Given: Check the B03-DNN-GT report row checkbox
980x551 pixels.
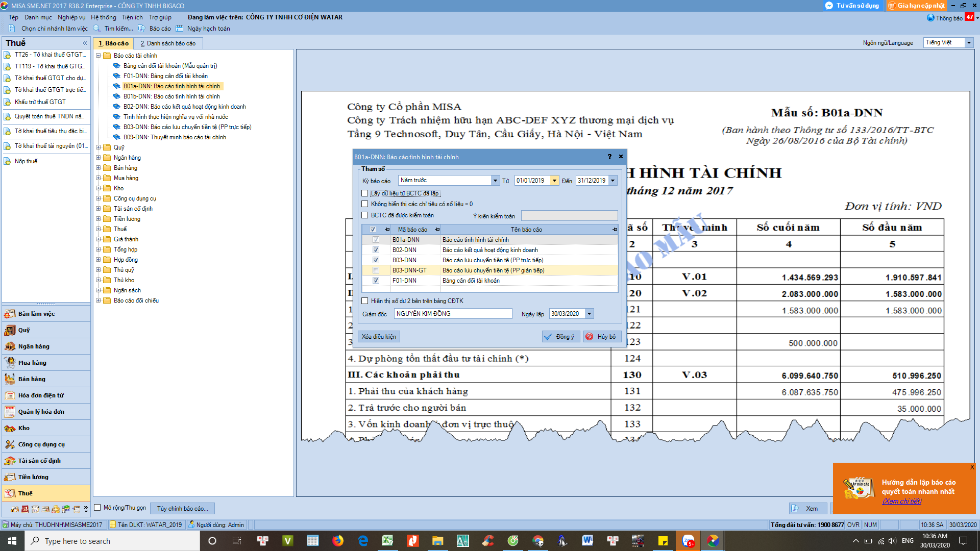Looking at the screenshot, I should pos(376,270).
